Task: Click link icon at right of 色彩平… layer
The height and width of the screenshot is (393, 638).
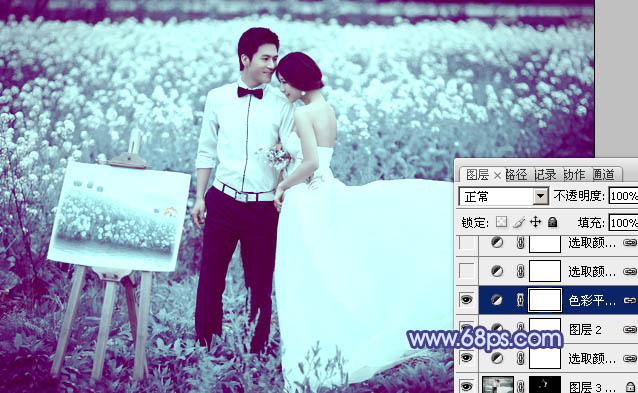Action: pos(629,300)
